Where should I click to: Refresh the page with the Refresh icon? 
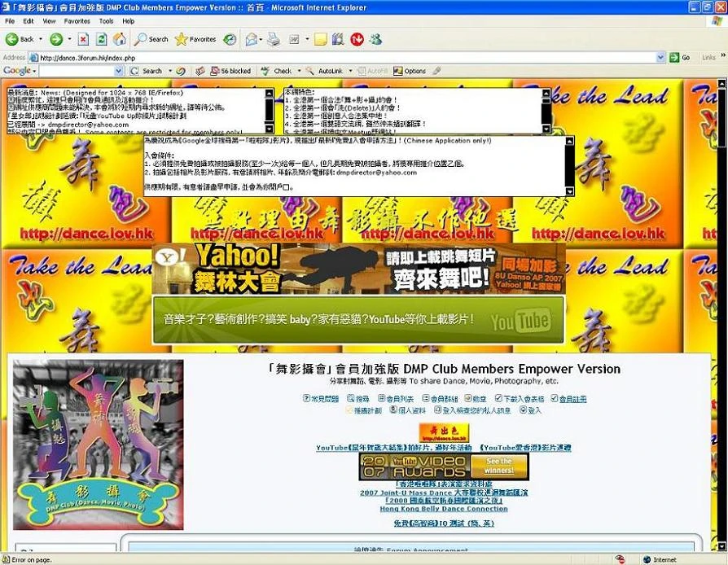pos(101,39)
